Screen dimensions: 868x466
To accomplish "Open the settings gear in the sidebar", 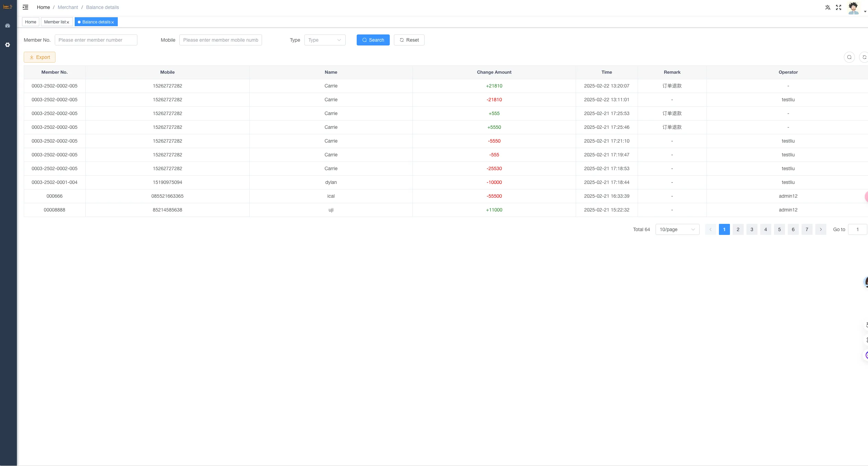I will pyautogui.click(x=8, y=45).
